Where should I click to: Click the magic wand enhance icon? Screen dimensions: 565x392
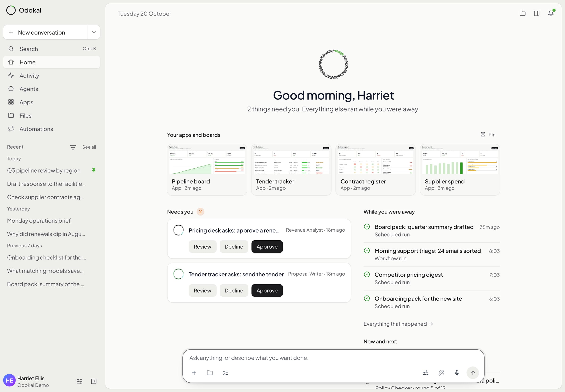(441, 372)
